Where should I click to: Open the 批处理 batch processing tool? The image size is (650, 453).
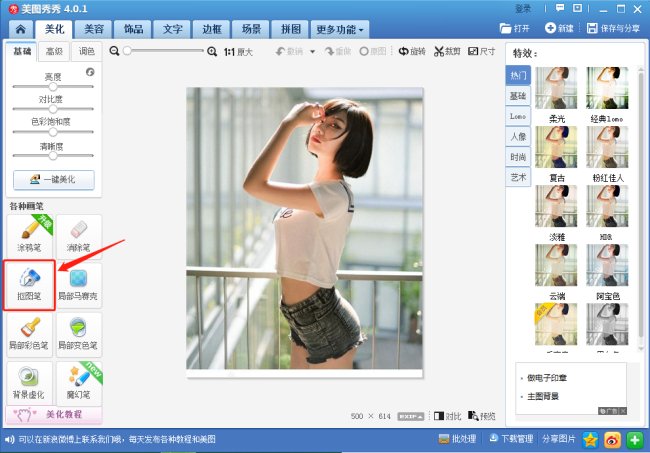click(x=457, y=439)
